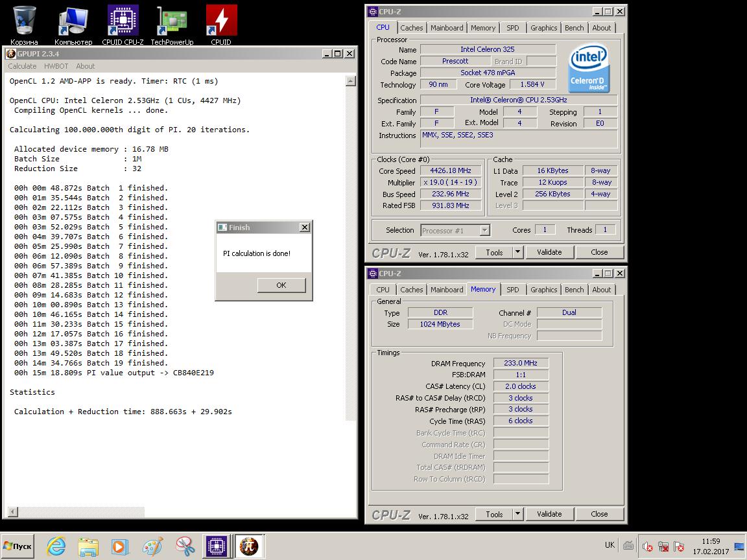Open Windows Media Player from taskbar

tap(120, 546)
